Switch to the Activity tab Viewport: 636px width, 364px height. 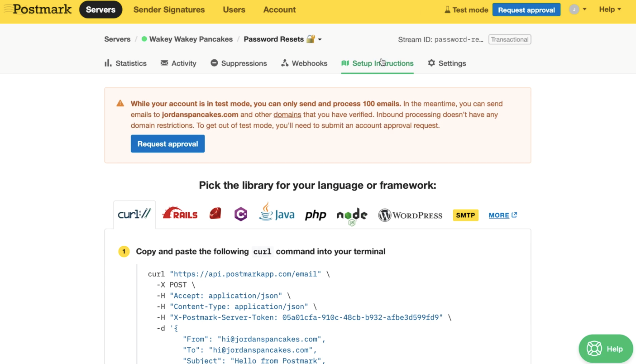178,63
